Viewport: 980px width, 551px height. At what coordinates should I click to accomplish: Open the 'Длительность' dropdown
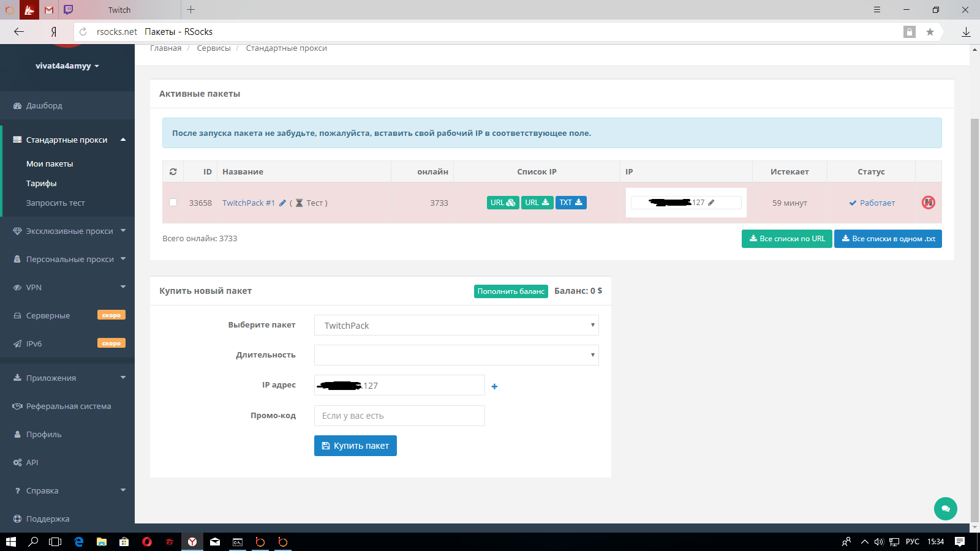456,355
